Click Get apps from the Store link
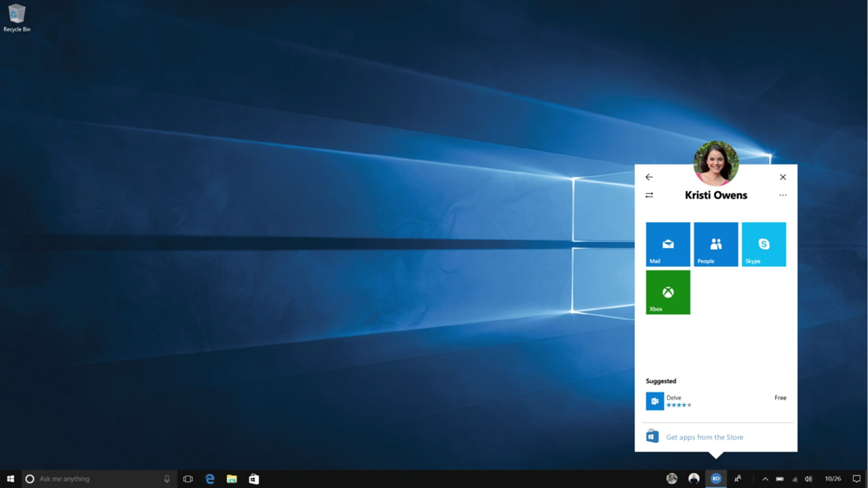 point(704,437)
